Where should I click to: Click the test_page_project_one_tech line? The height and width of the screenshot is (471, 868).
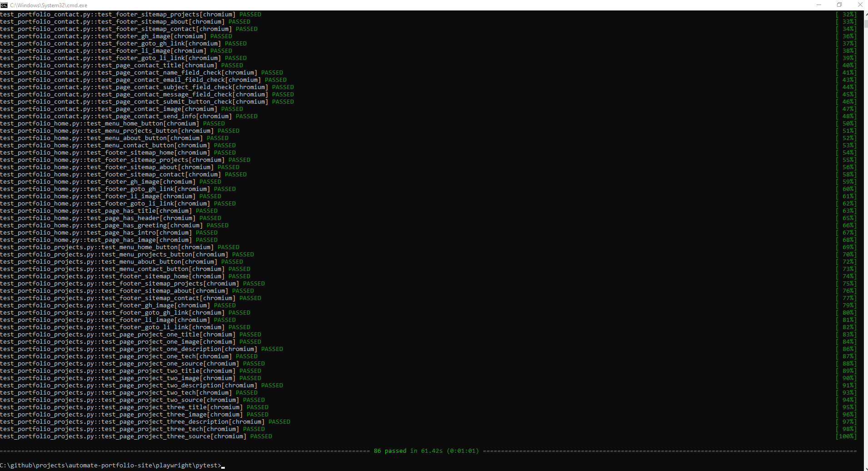click(x=129, y=356)
